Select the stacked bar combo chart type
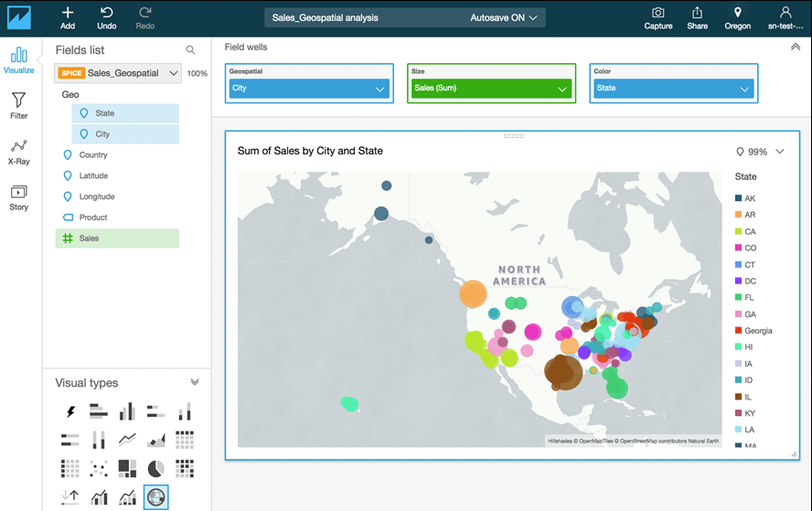Screen dimensions: 812x511 tap(127, 497)
